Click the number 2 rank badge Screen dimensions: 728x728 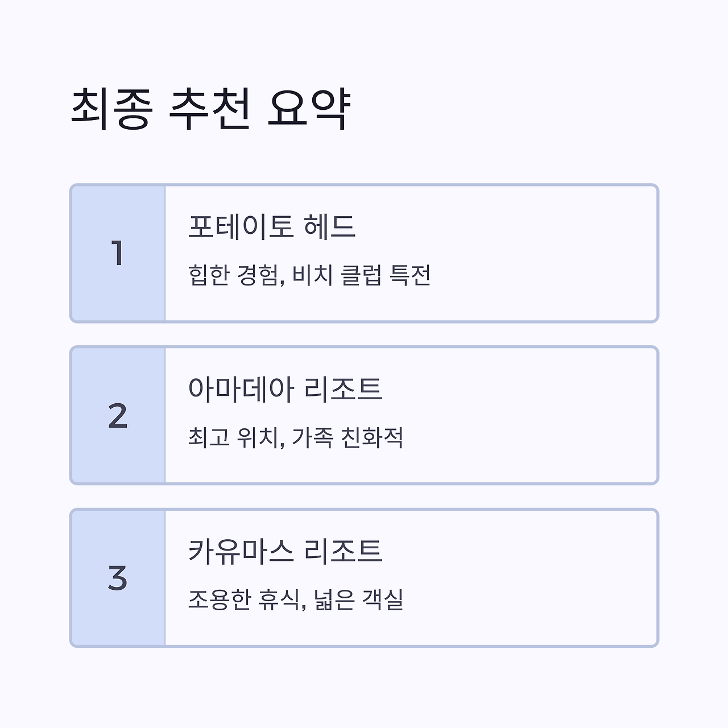[x=118, y=416]
